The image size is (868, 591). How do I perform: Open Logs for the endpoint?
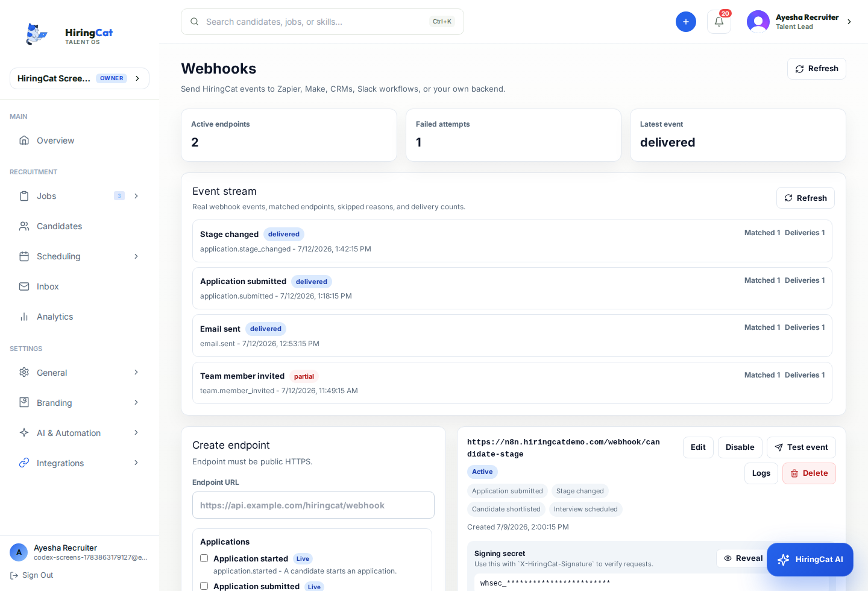[x=761, y=473]
